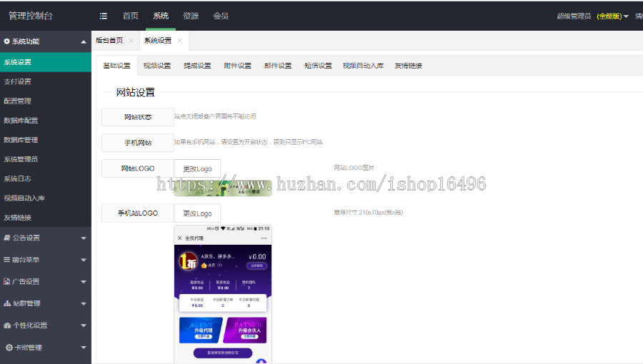Screen dimensions: 643x364
Task: Open the 超级管理员 account dropdown
Action: tap(592, 16)
